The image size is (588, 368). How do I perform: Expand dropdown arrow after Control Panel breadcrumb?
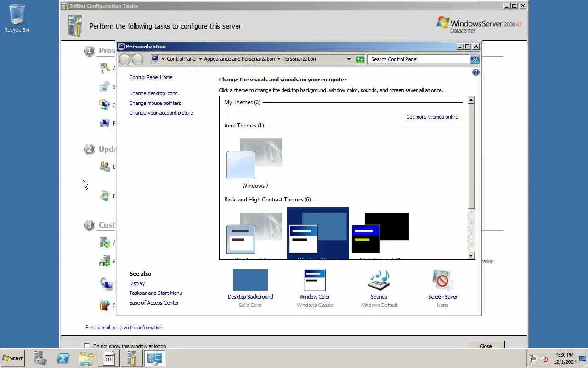click(200, 59)
